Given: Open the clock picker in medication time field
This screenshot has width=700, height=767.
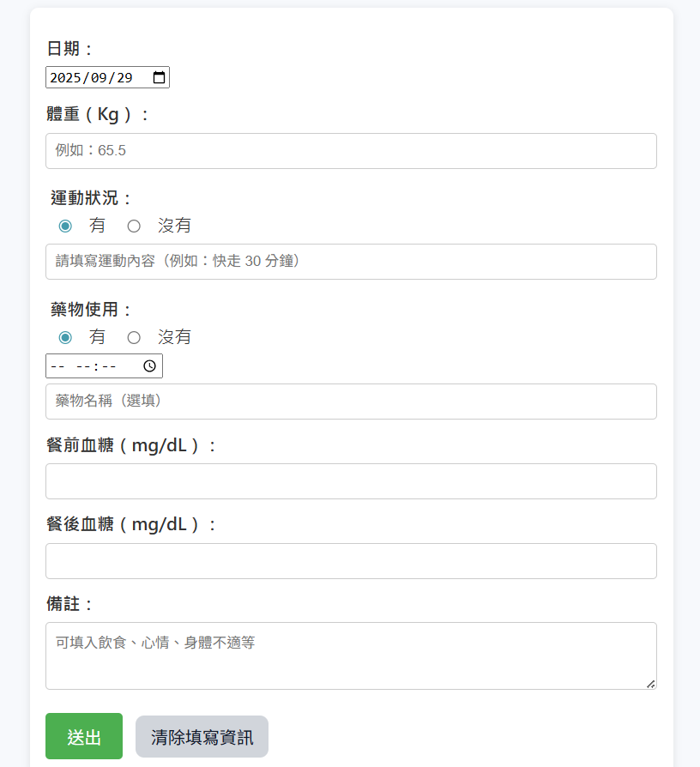Looking at the screenshot, I should coord(149,366).
